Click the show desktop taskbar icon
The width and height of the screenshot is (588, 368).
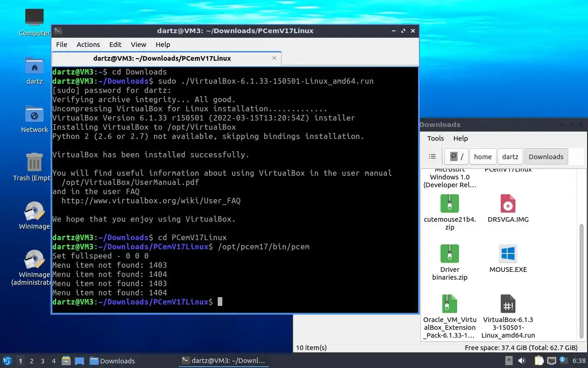click(79, 361)
